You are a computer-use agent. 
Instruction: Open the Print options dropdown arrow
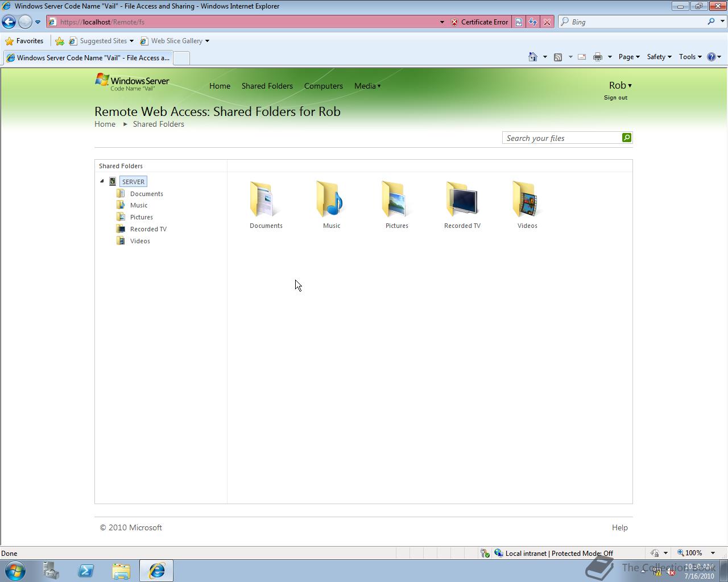(x=610, y=57)
